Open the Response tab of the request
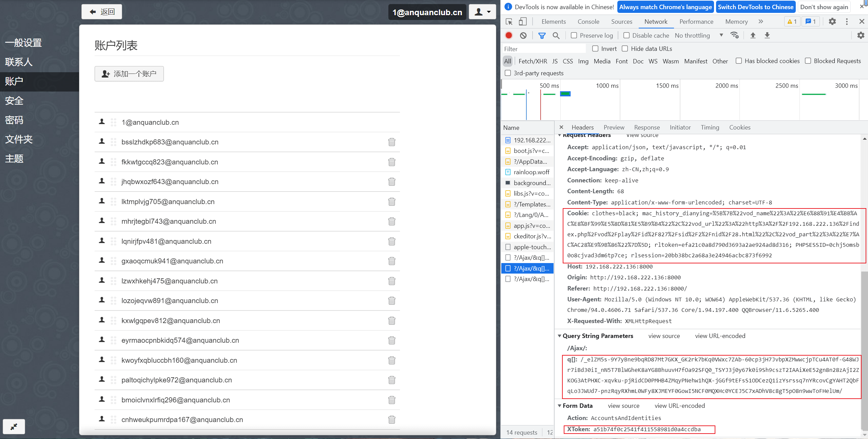 pos(647,127)
